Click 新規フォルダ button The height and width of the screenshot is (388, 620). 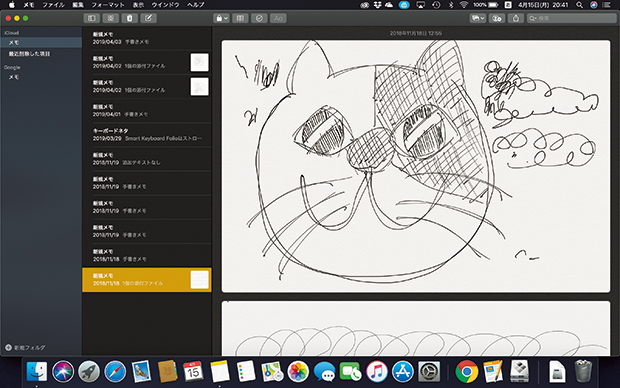(25, 348)
